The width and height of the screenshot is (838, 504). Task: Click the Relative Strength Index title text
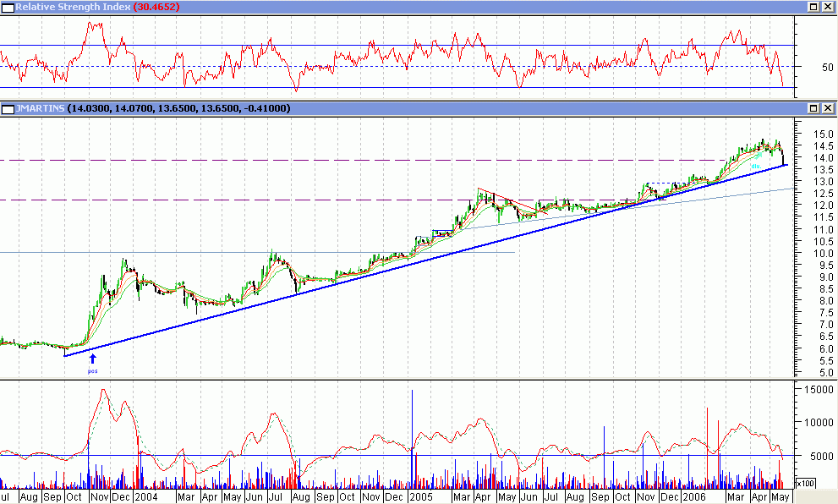pos(68,7)
